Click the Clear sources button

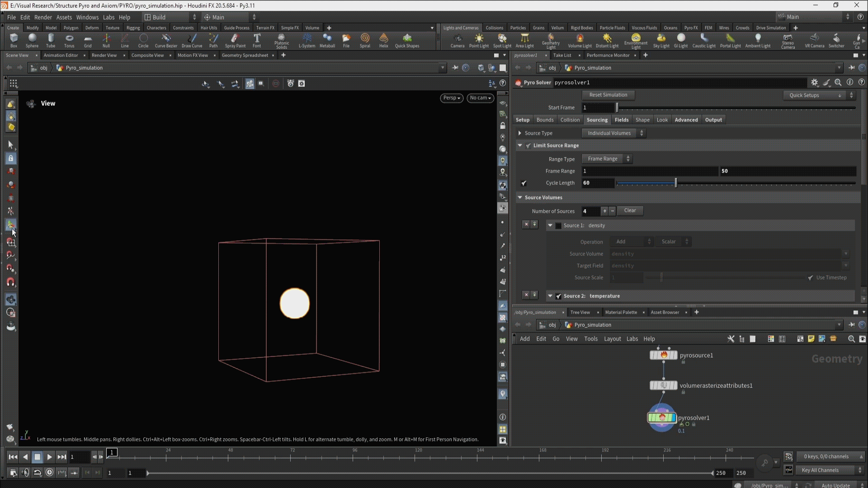click(x=630, y=211)
